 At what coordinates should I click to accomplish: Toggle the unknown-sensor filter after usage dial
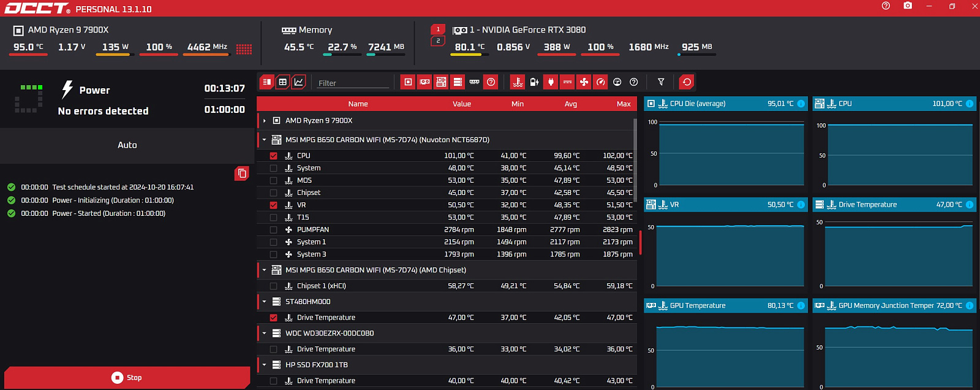[633, 82]
